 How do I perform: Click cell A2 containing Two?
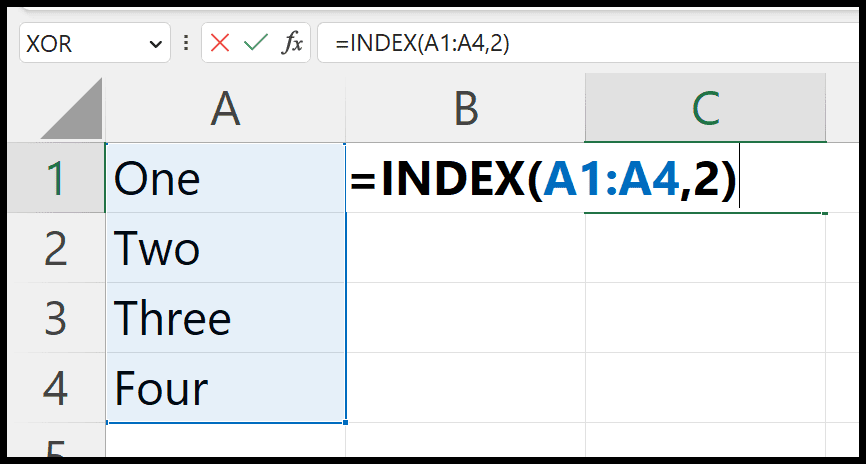225,248
